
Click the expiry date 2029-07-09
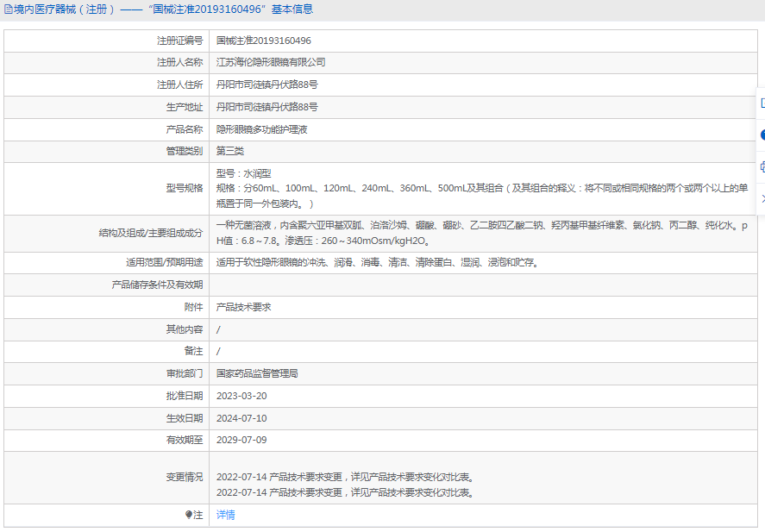click(x=241, y=440)
